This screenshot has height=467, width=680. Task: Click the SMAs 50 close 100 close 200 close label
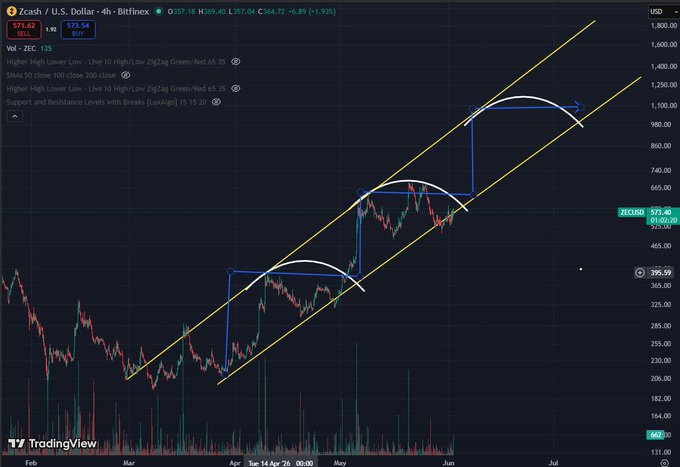click(x=61, y=75)
